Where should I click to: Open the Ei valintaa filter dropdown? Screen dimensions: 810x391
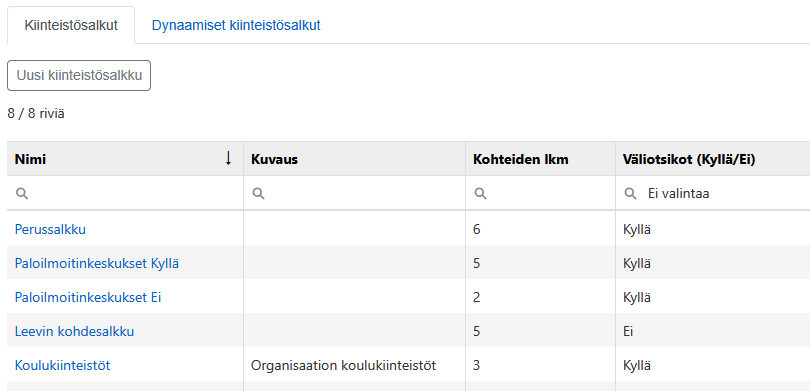point(713,194)
